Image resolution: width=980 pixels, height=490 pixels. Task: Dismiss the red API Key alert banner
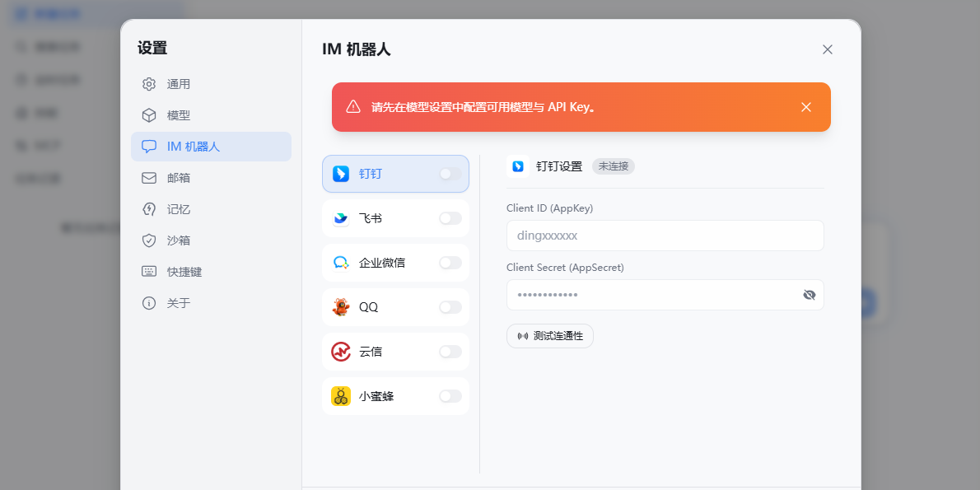coord(806,107)
